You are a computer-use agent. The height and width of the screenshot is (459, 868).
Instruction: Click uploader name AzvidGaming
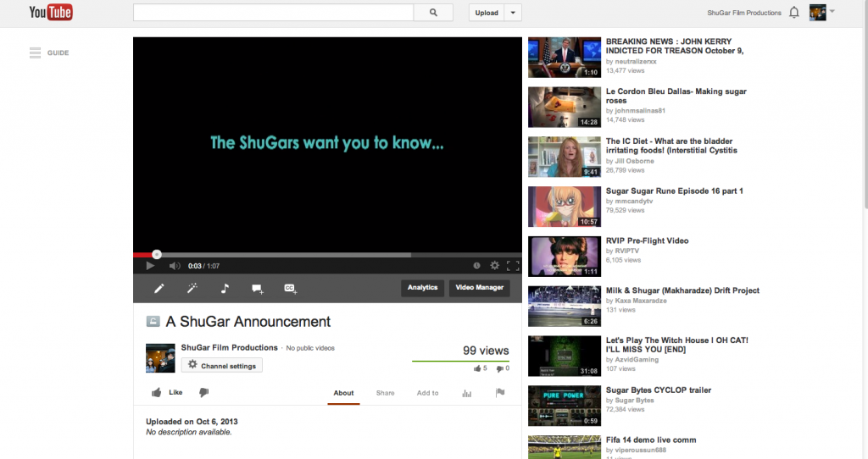637,359
